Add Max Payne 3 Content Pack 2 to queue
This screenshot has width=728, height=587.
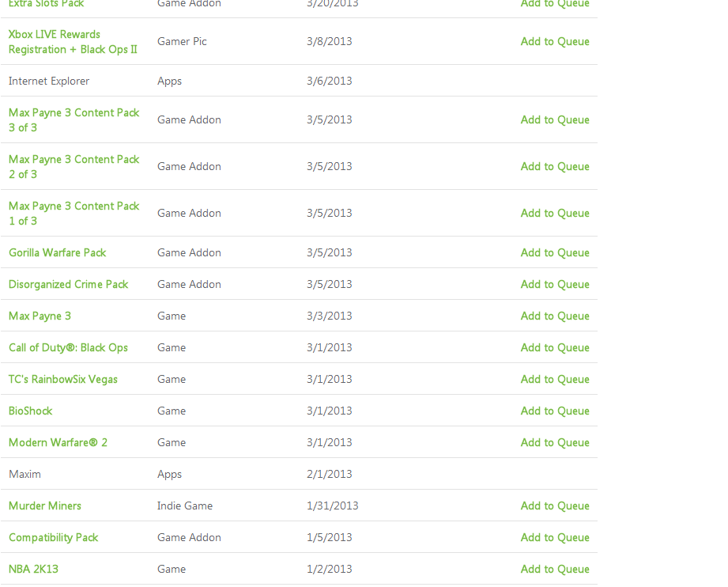click(554, 166)
